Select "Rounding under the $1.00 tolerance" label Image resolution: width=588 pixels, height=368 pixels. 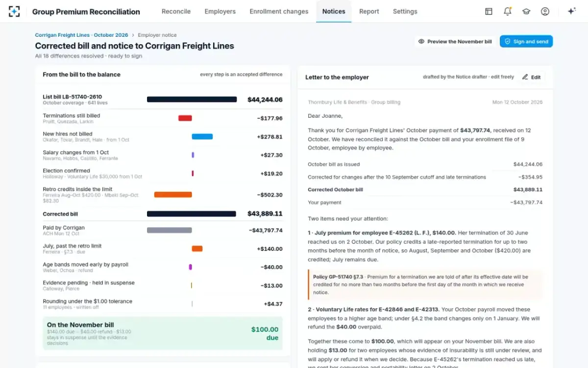click(x=87, y=301)
